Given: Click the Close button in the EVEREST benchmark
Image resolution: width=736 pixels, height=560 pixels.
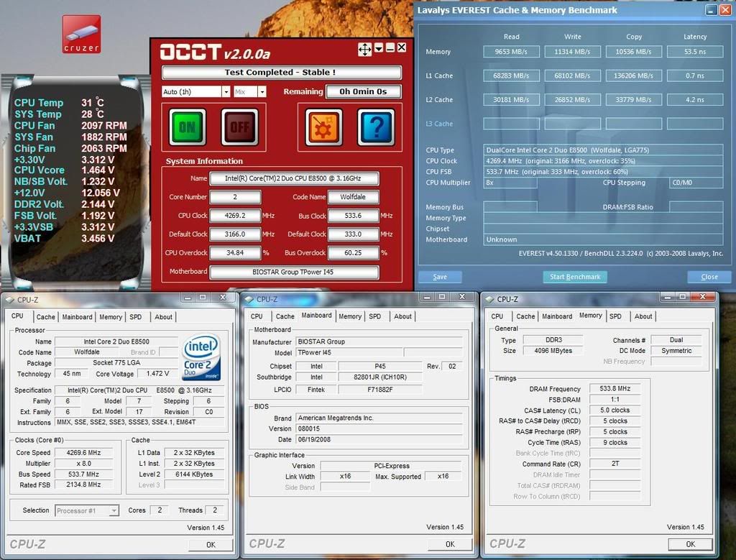Looking at the screenshot, I should [x=709, y=277].
